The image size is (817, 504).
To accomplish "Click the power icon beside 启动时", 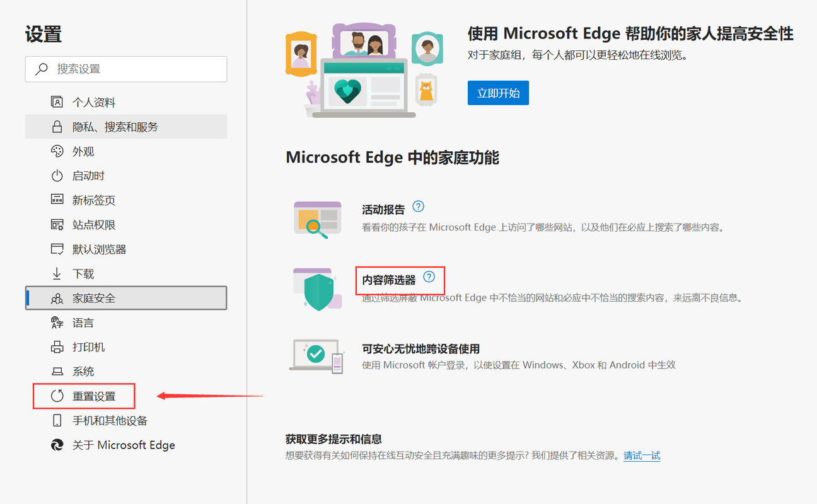I will point(57,176).
